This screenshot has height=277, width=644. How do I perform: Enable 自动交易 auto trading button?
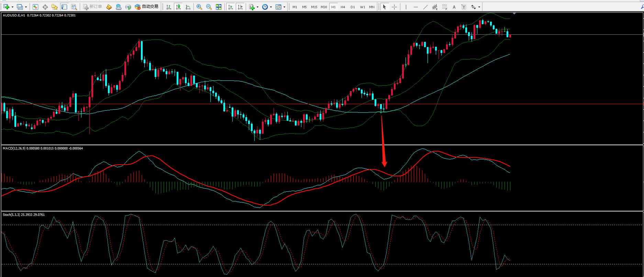pos(147,7)
